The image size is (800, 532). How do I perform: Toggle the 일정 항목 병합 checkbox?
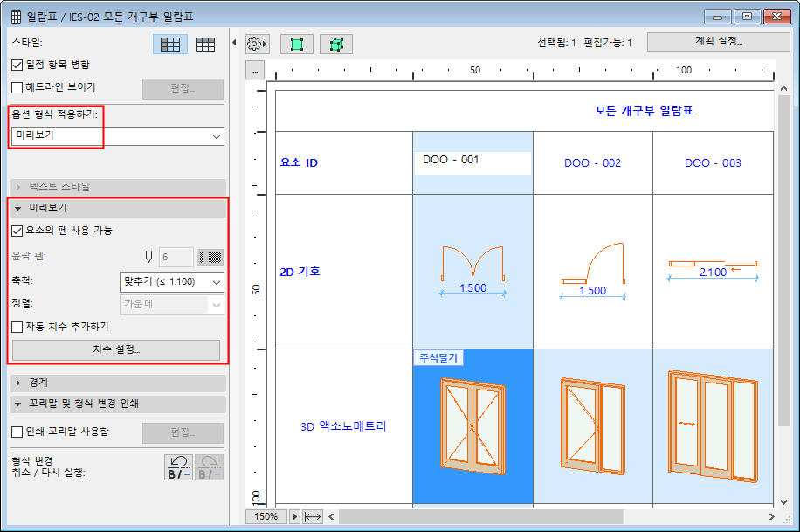pos(17,65)
